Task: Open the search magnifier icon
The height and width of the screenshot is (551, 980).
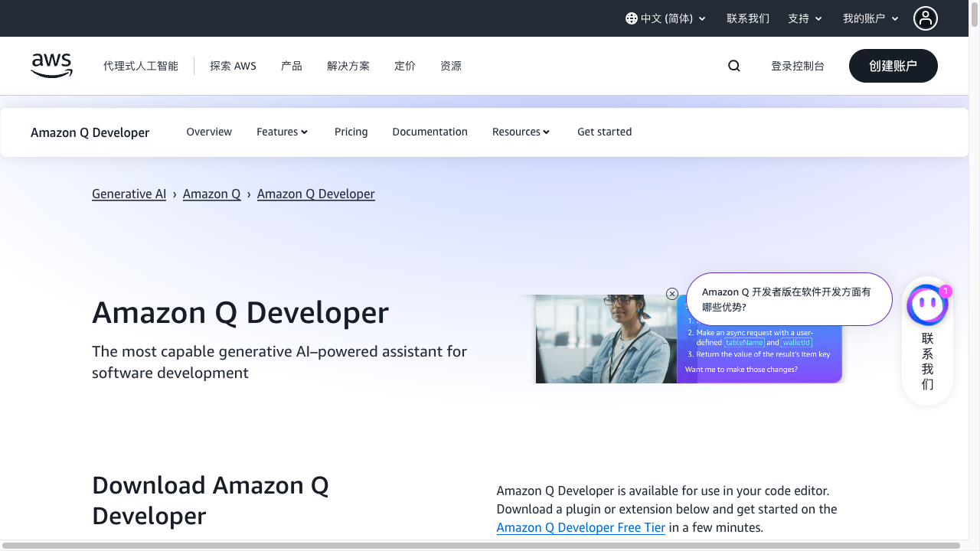Action: [x=733, y=66]
